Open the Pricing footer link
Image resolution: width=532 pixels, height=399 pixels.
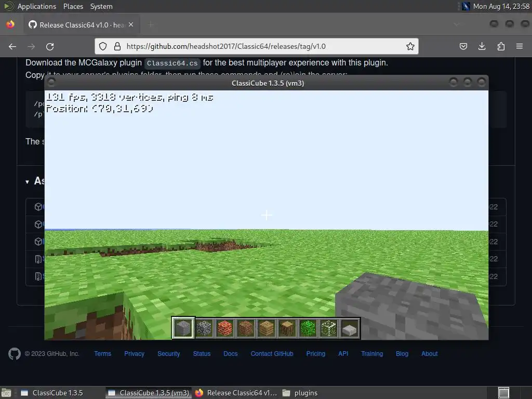tap(315, 354)
